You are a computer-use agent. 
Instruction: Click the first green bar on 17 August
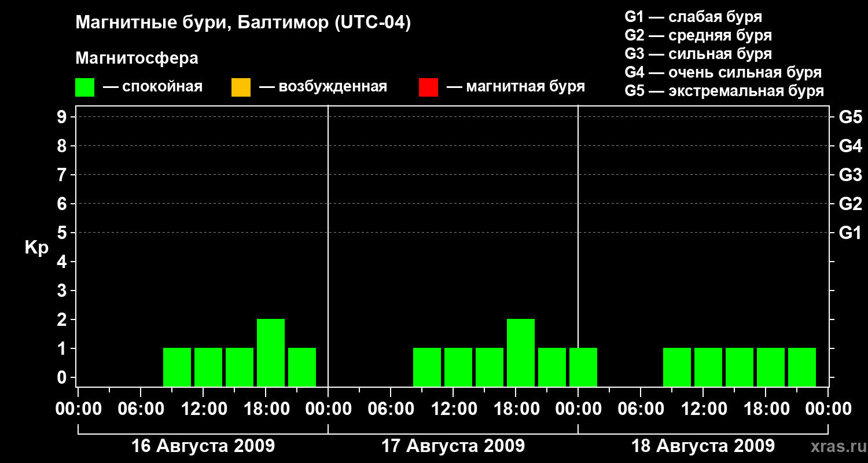(427, 368)
